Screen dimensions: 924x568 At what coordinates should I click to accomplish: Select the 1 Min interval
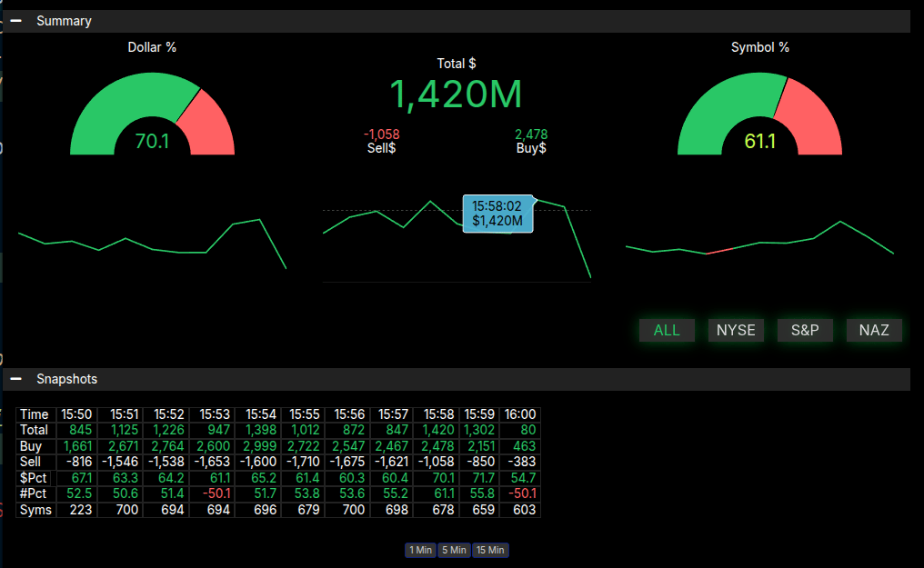coord(420,550)
